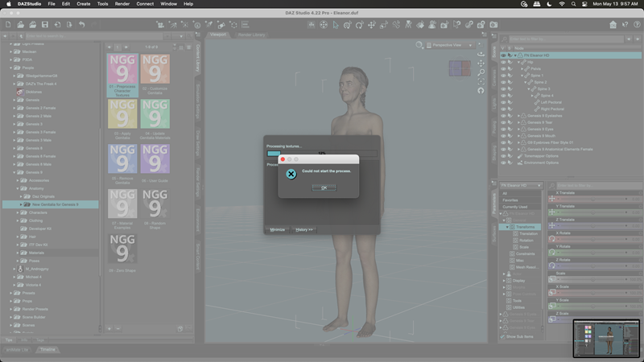Click the viewport reset view icon
644x362 pixels.
(481, 90)
